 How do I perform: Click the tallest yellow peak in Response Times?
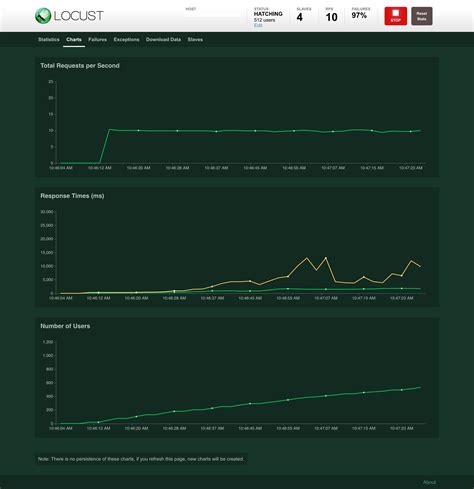pos(326,257)
